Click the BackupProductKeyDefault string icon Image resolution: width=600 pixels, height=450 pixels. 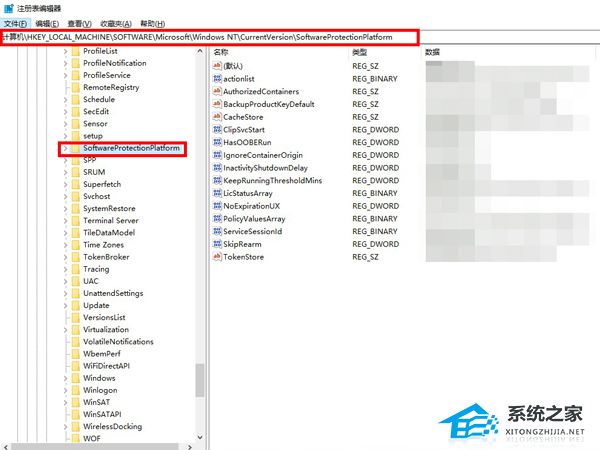point(217,104)
